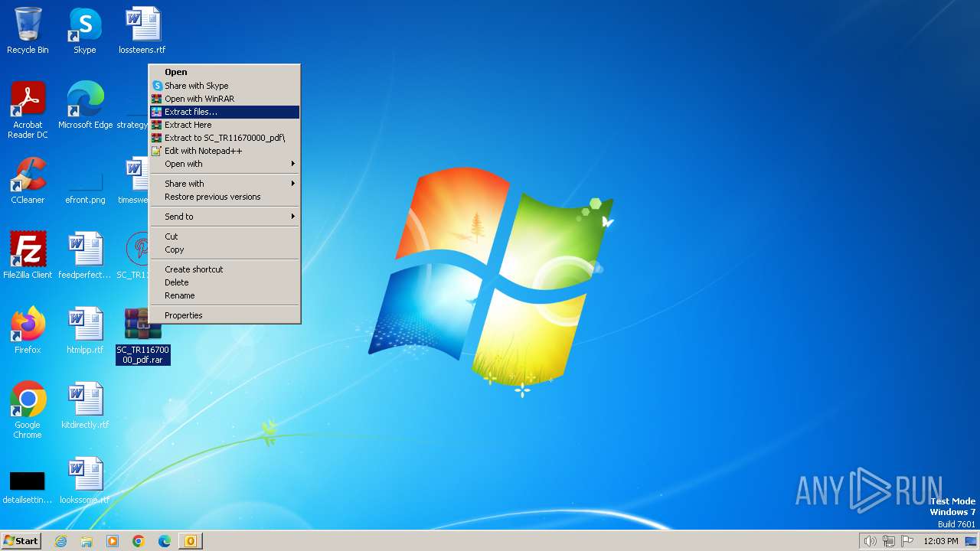Choose Share with Skype
Viewport: 980px width, 551px height.
[x=224, y=86]
